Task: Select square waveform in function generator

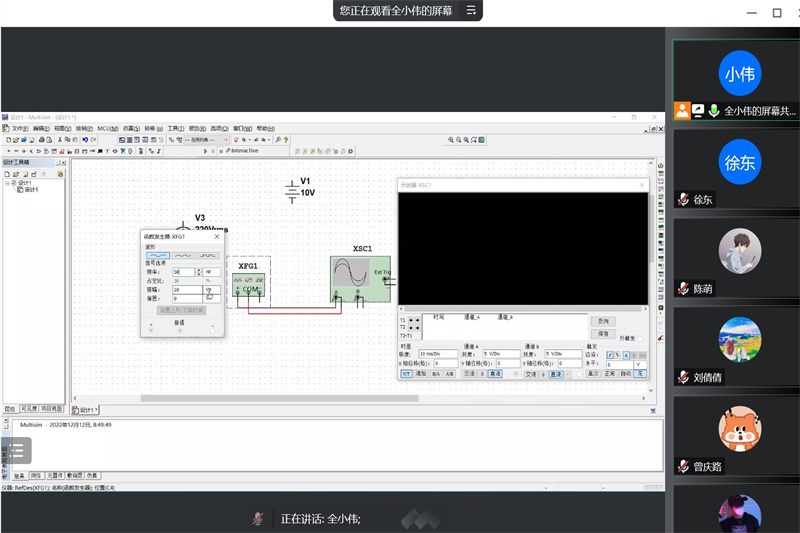Action: [207, 256]
